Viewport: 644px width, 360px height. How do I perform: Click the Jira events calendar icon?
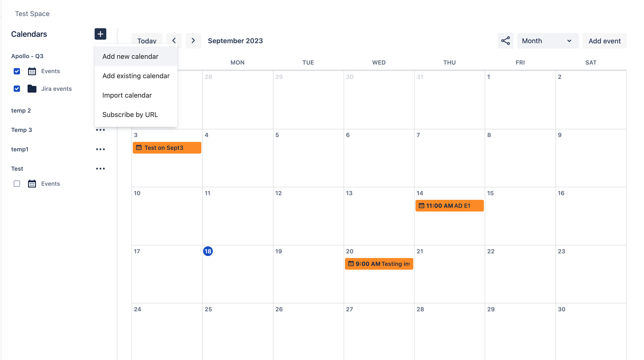(31, 88)
